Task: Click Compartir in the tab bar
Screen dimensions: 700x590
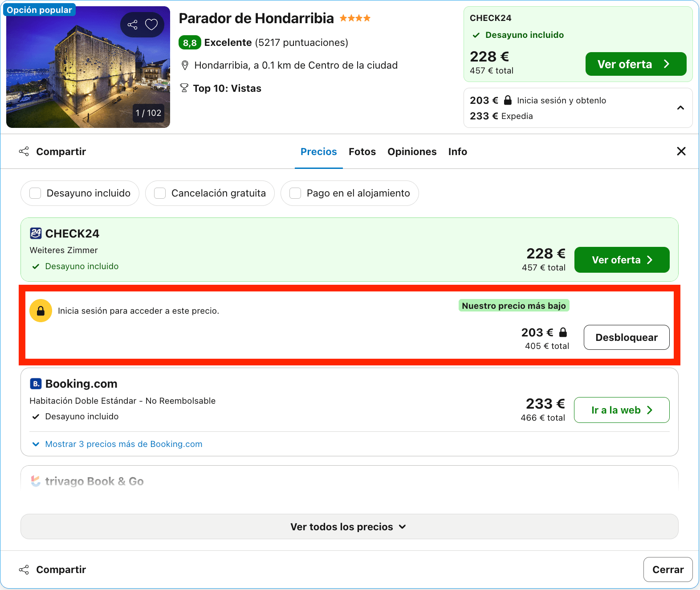Action: tap(53, 152)
